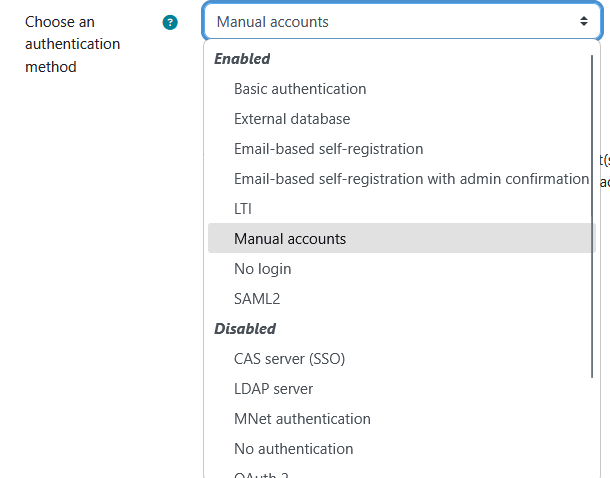Choose External database from the list
Viewport: 610px width, 478px height.
pyautogui.click(x=292, y=119)
